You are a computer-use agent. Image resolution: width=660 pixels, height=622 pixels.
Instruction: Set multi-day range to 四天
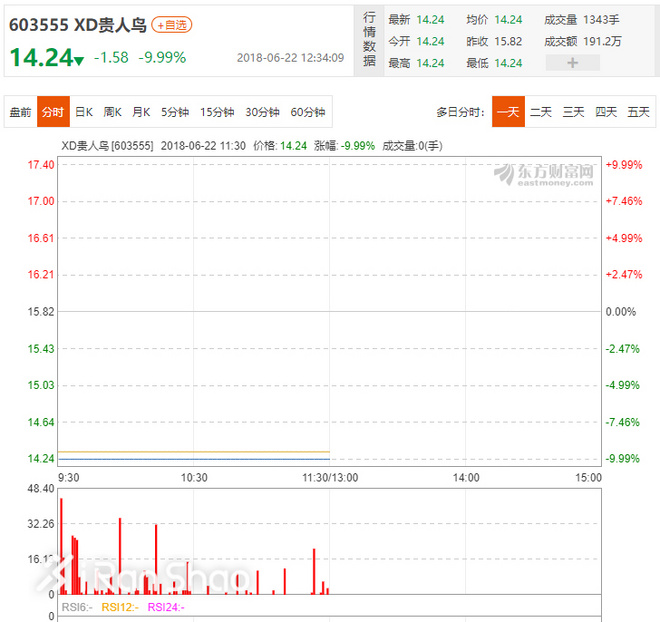[x=606, y=112]
